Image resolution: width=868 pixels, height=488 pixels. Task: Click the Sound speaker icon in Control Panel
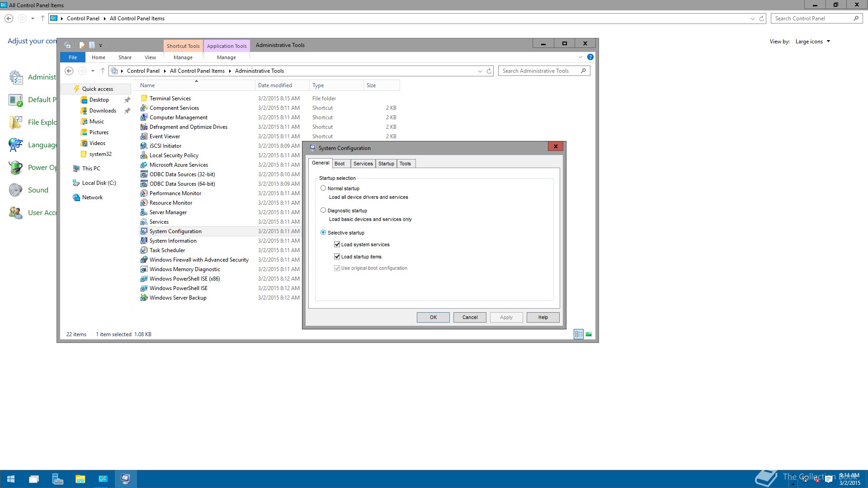[x=16, y=190]
